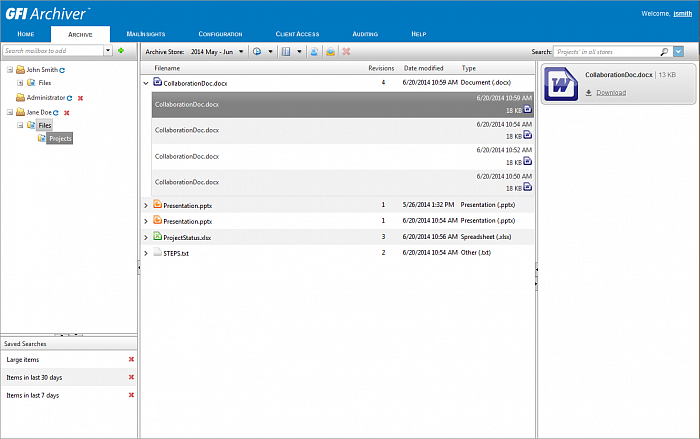The width and height of the screenshot is (700, 439).
Task: Click the red delete icon in toolbar
Action: point(346,50)
